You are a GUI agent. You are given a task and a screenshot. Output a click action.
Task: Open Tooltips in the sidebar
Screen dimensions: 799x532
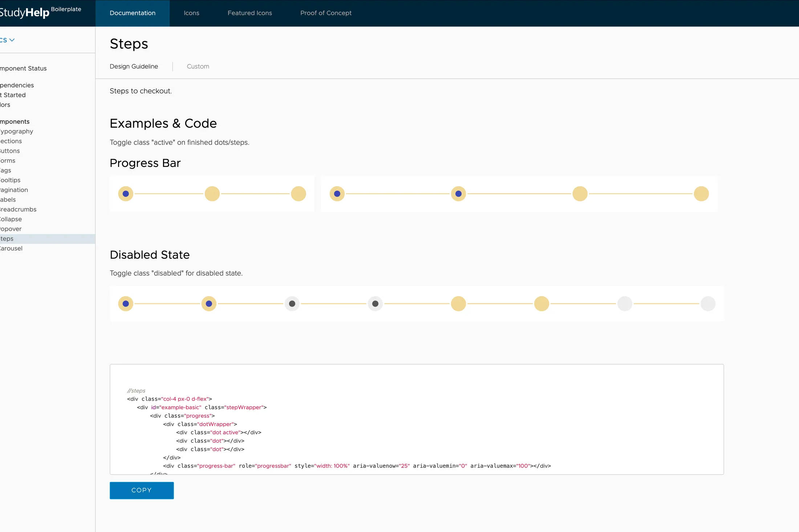pos(10,180)
